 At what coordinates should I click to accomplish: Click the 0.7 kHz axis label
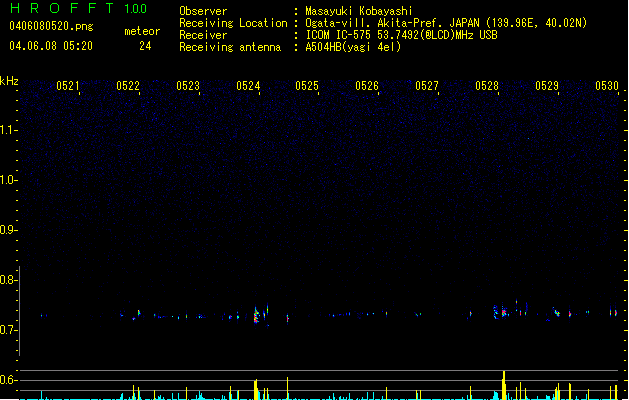[8, 330]
